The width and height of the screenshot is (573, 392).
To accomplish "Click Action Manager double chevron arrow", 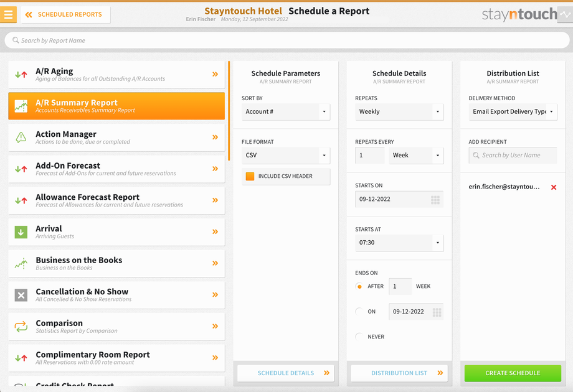I will click(215, 138).
